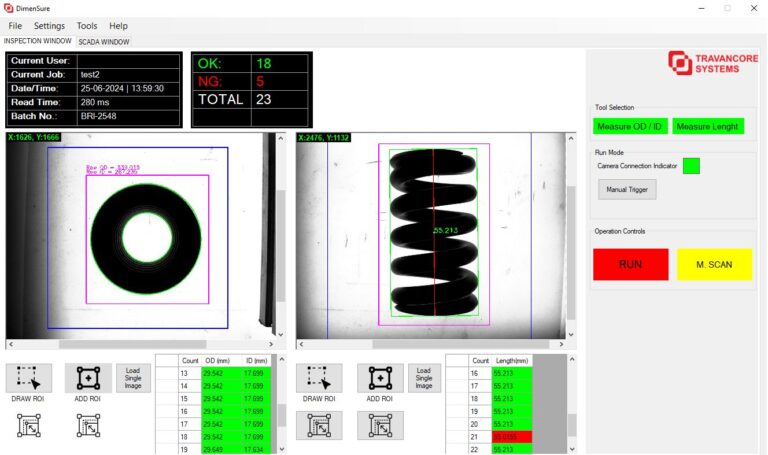Click ring image horizontal scrollbar left arrow
The height and width of the screenshot is (455, 768).
coord(11,344)
